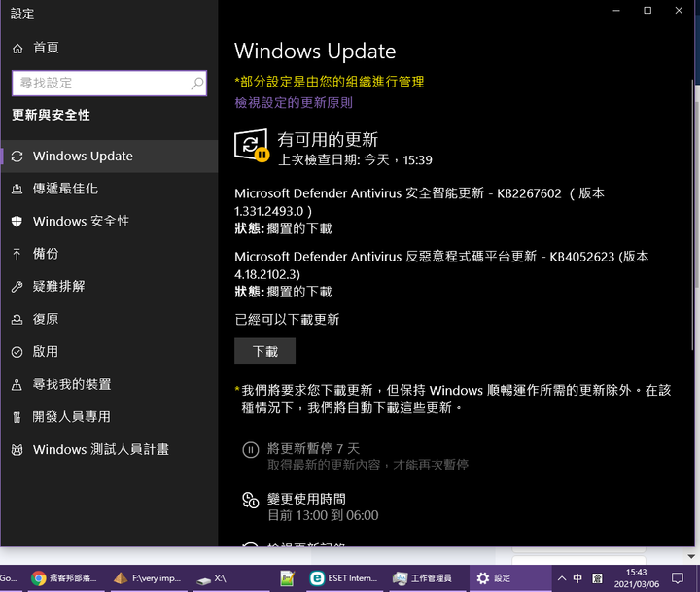The height and width of the screenshot is (592, 700).
Task: Click the shield icon for Windows 安全性
Action: coord(17,222)
